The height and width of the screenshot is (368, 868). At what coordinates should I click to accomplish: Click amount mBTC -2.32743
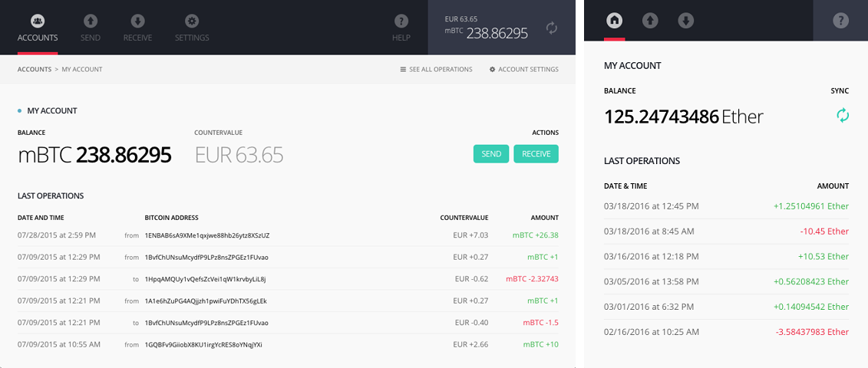(532, 279)
